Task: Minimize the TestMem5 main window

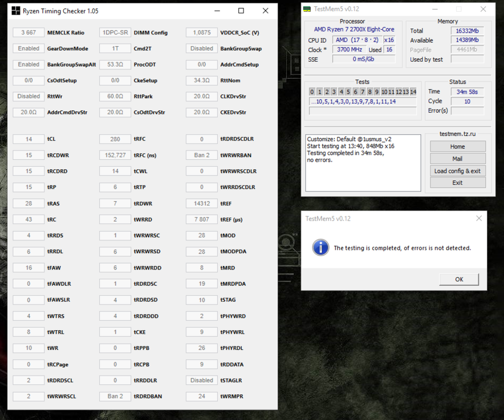Action: [x=435, y=9]
